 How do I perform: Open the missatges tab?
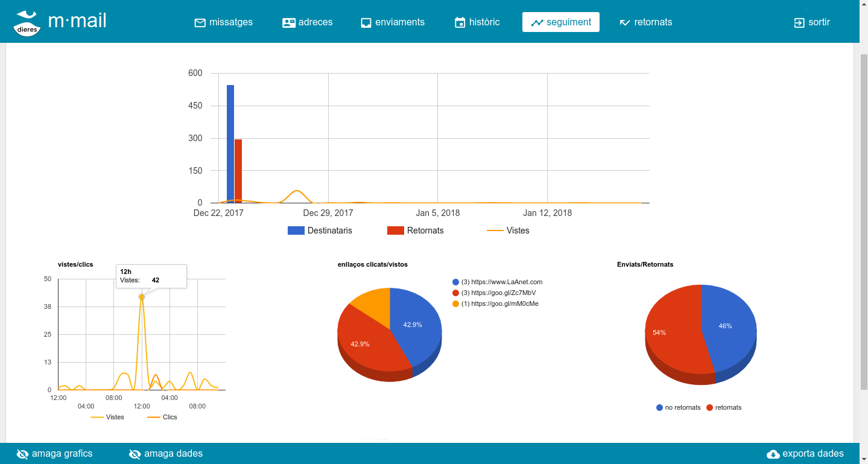(x=224, y=22)
